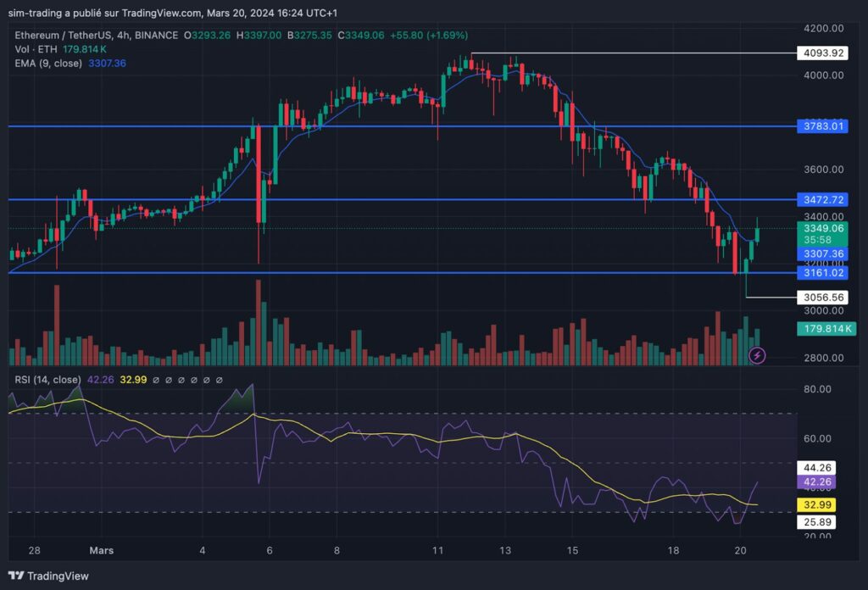868x590 pixels.
Task: Click the green 179.814K volume axis label
Action: point(826,329)
